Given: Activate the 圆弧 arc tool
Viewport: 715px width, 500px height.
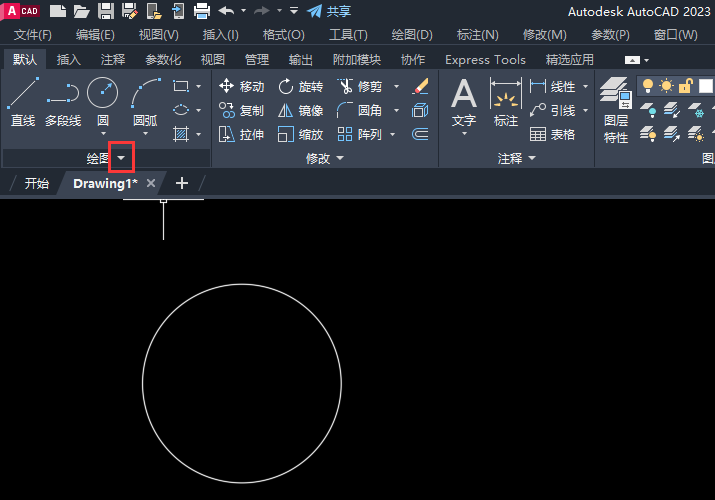Looking at the screenshot, I should coord(145,101).
